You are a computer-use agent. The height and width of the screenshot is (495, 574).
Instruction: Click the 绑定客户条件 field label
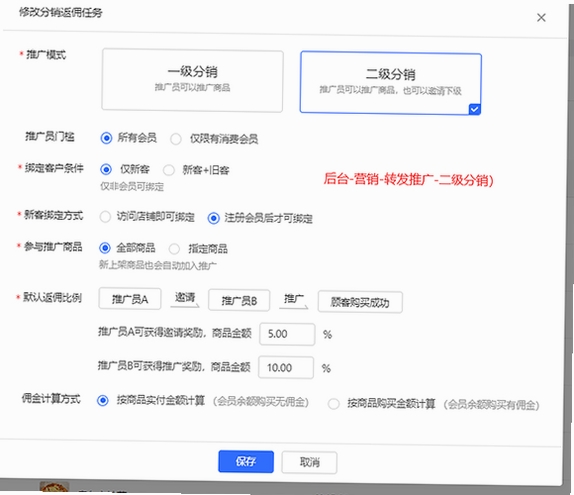(x=54, y=168)
